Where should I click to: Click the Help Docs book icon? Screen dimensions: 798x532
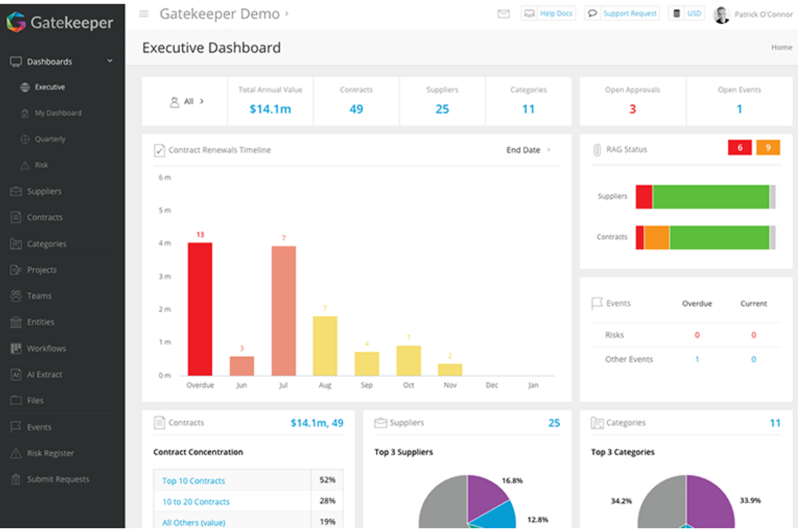[529, 13]
